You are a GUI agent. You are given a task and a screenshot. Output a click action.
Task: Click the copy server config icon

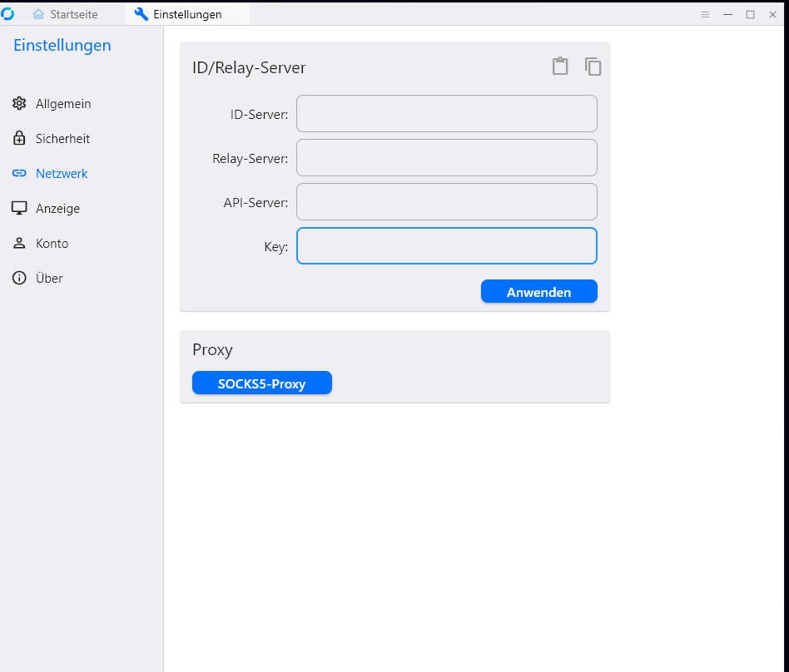click(593, 67)
